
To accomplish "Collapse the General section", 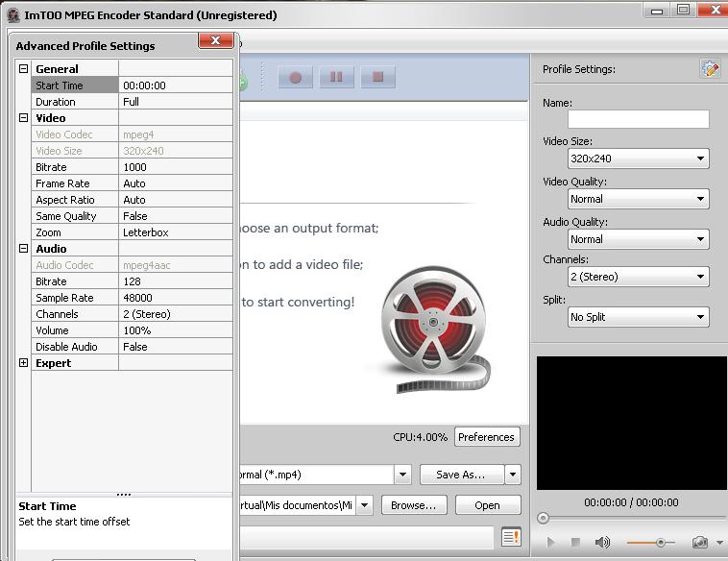I will (23, 69).
